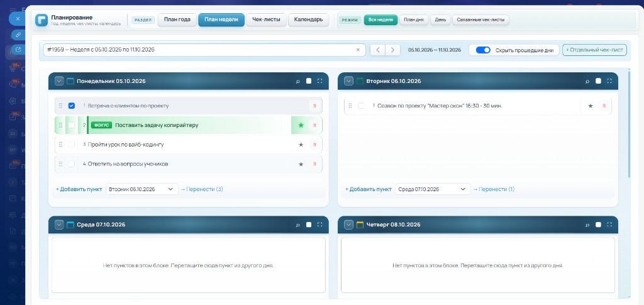Star the 'Пройти урок по вайб-кодингу' item
The image size is (644, 305).
click(301, 145)
